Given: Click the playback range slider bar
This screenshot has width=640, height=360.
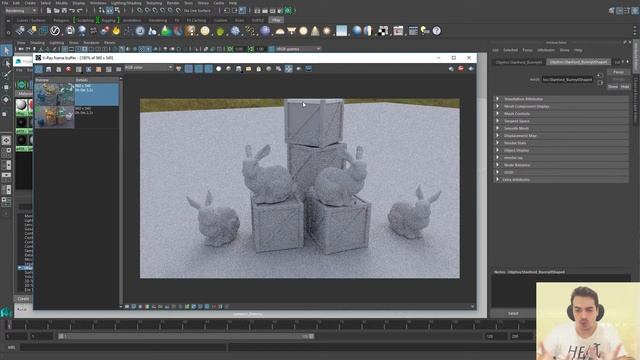Looking at the screenshot, I should (x=186, y=336).
